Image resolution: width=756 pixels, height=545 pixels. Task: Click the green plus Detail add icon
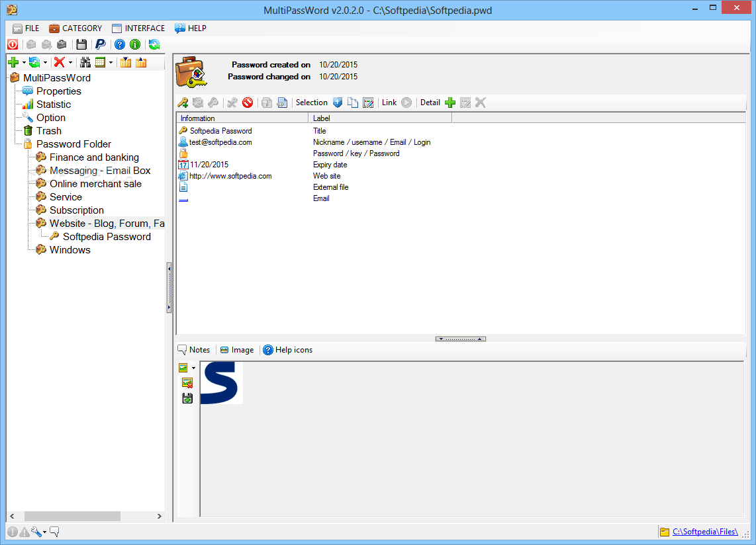tap(450, 103)
